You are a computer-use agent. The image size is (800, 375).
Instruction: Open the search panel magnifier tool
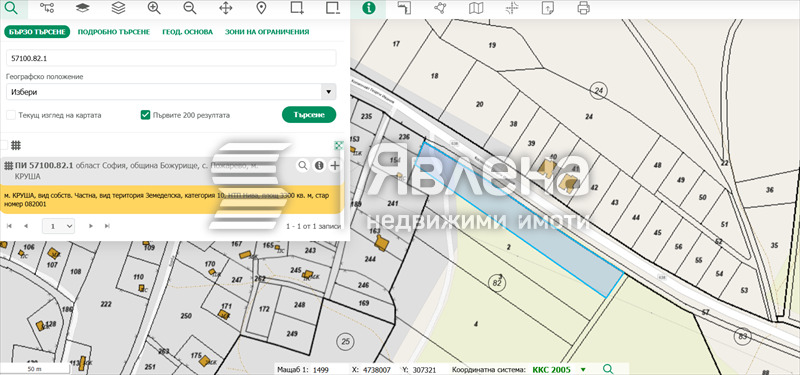click(11, 8)
